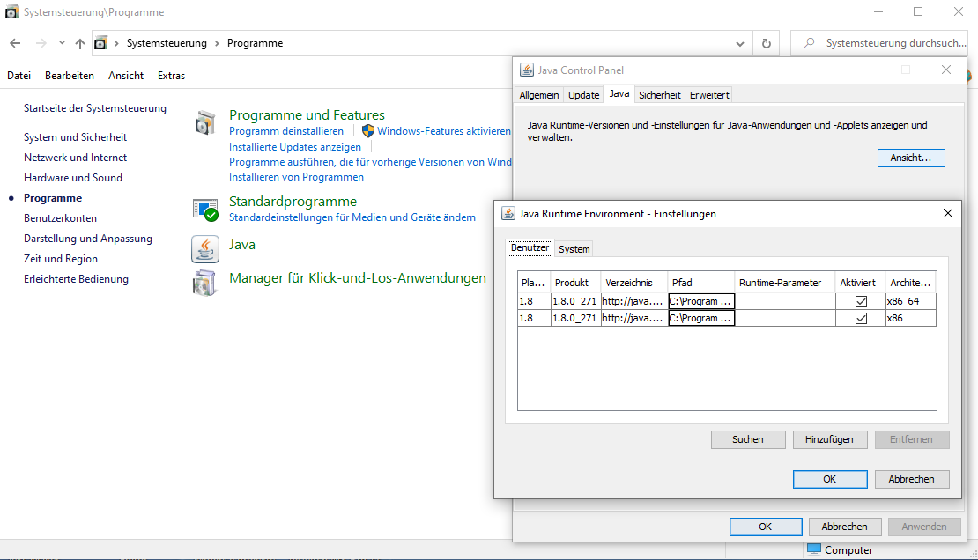Click the Programme und Features icon
This screenshot has width=978, height=560.
pyautogui.click(x=205, y=123)
